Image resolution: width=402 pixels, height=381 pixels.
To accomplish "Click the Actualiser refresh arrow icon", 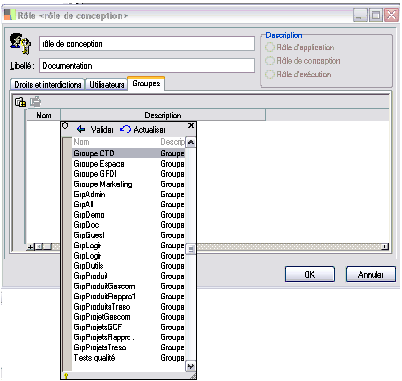I will click(x=125, y=129).
